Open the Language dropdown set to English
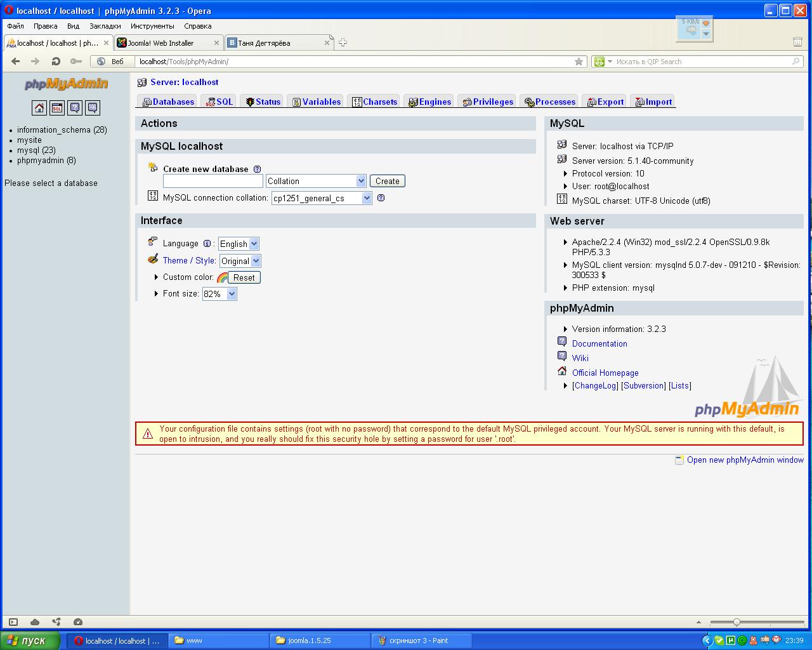Image resolution: width=812 pixels, height=650 pixels. 239,244
